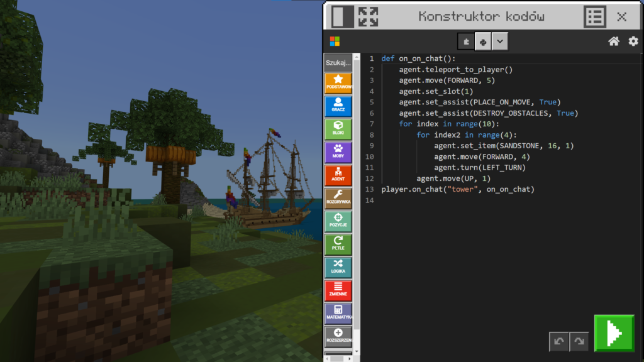Image resolution: width=644 pixels, height=362 pixels.
Task: Click the toolbox scrollbar up arrow
Action: click(357, 57)
